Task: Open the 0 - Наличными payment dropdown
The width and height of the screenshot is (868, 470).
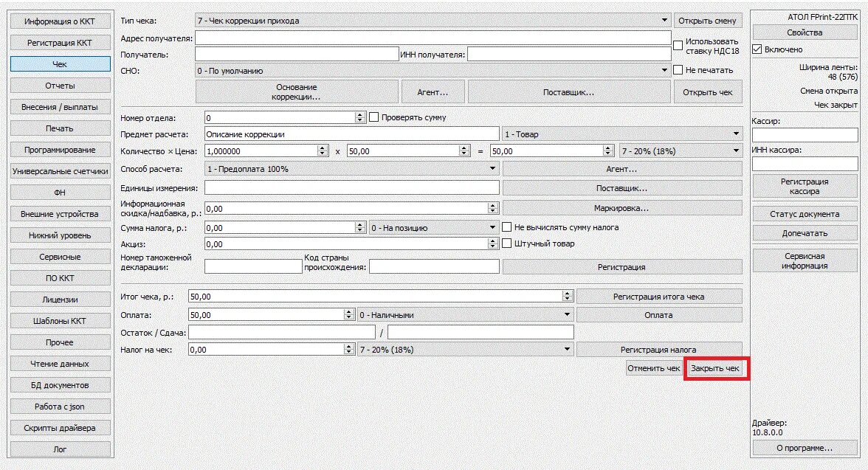Action: (x=466, y=315)
